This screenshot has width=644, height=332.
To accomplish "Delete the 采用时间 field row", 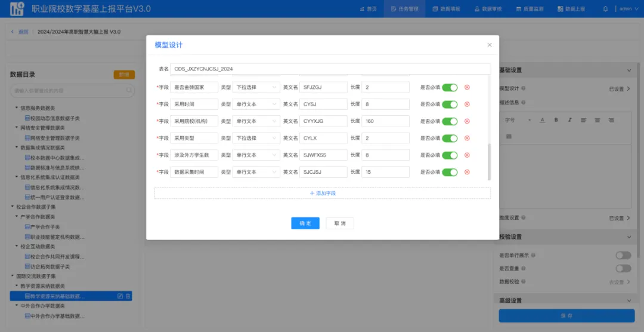I will 467,104.
